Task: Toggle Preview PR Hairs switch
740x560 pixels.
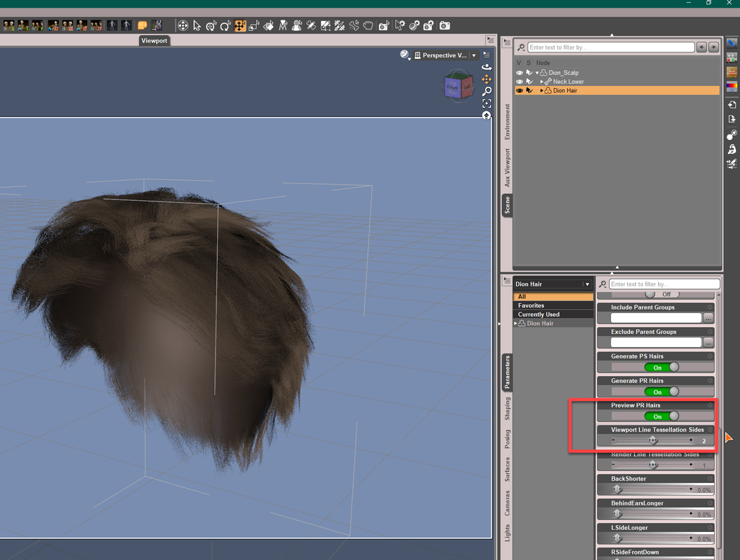Action: 662,416
